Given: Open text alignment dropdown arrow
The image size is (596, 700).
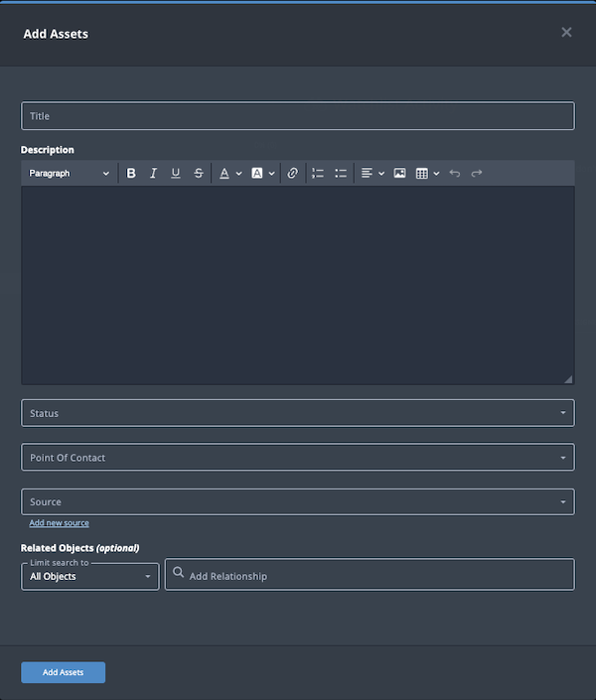Looking at the screenshot, I should pyautogui.click(x=381, y=174).
